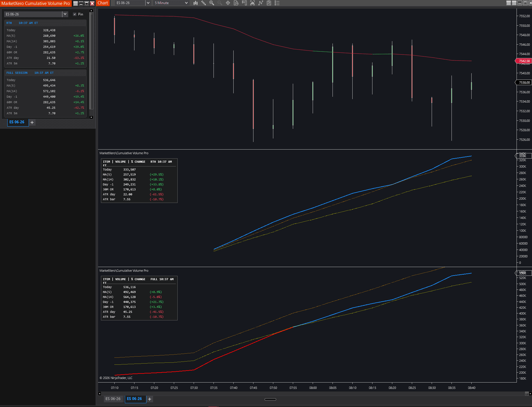
Task: Click the 333K volume axis marker
Action: coord(524,156)
